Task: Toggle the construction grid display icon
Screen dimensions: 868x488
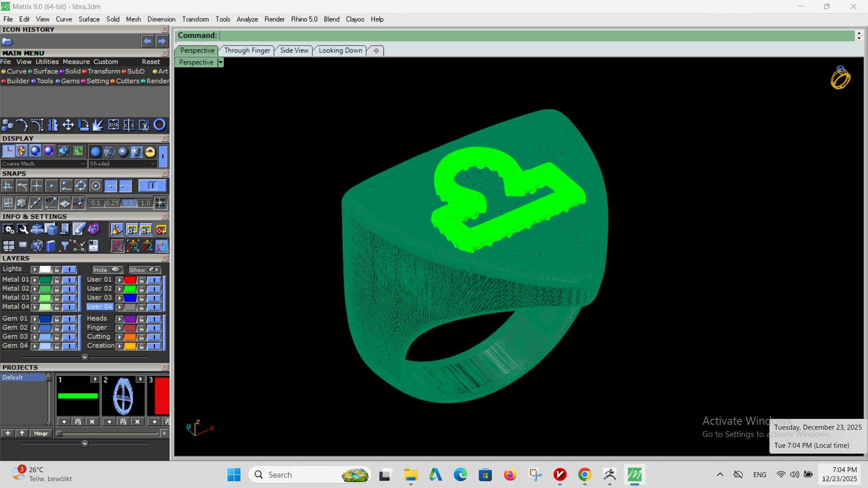Action: pos(9,151)
